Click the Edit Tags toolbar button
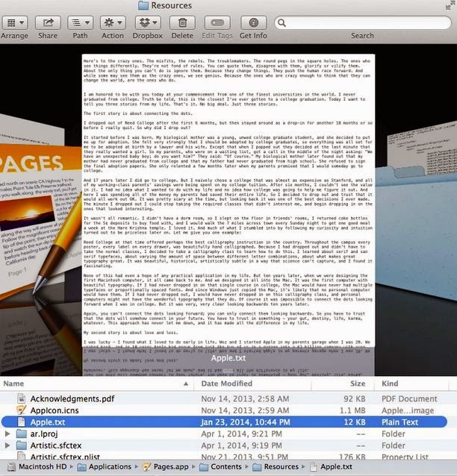457x476 pixels. 217,23
